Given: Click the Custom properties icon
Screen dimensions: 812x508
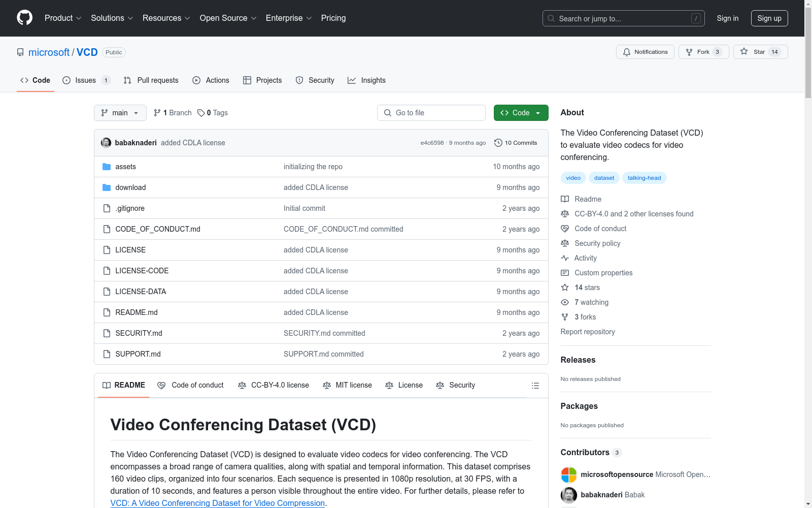Looking at the screenshot, I should click(x=565, y=273).
